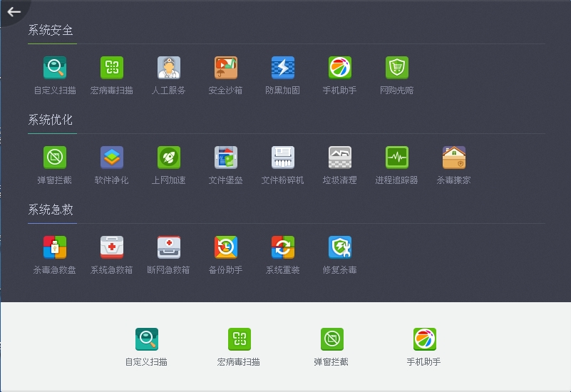
Task: Open 手机助手 under 系统安全 section
Action: point(340,68)
